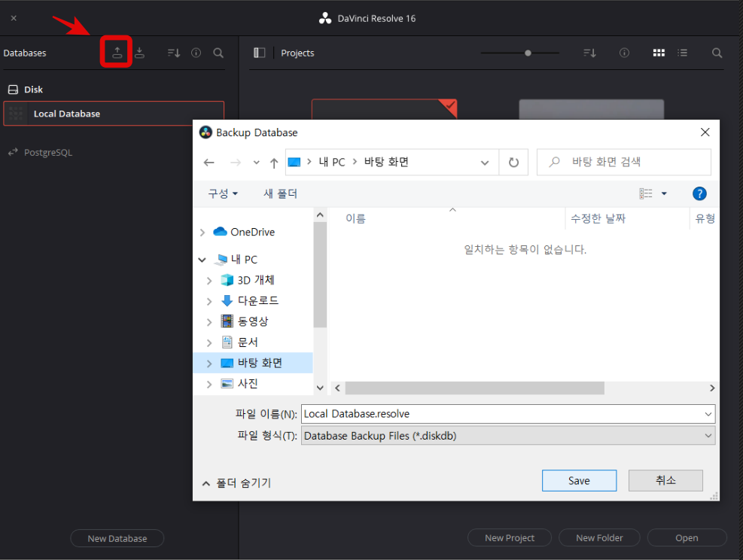Click the New Project button
This screenshot has height=560, width=743.
tap(509, 537)
